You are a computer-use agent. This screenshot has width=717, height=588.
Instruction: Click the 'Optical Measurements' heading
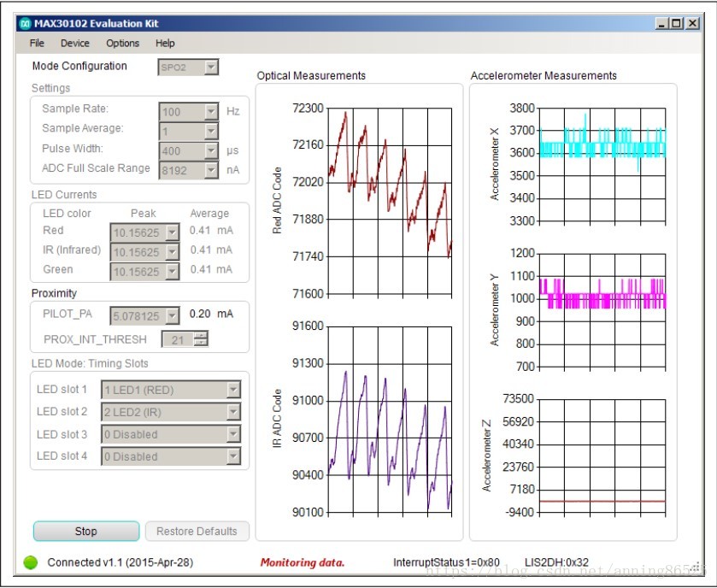[311, 75]
